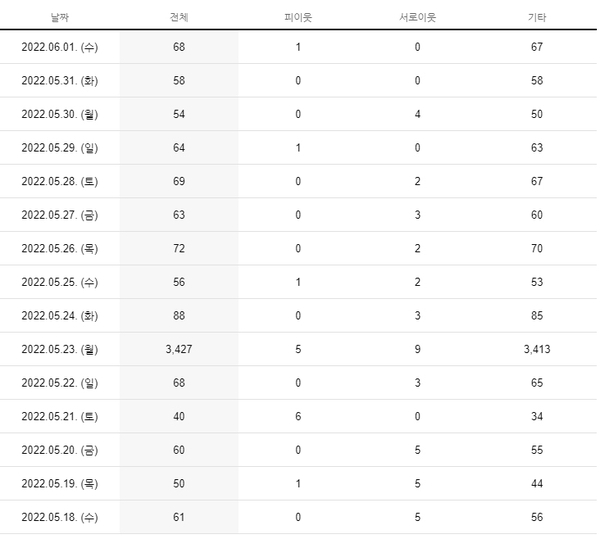Click the 전체 column header
600x539 pixels.
click(x=179, y=17)
